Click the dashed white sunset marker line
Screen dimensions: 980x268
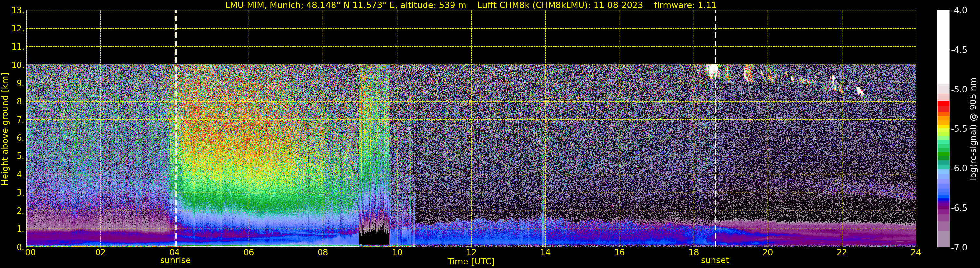[x=715, y=129]
